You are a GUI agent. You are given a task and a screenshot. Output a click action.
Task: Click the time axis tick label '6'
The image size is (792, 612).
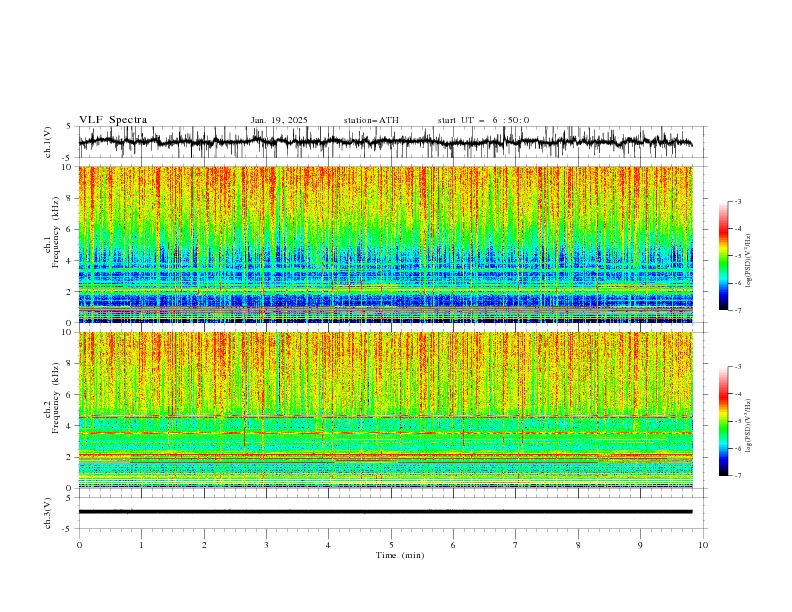click(x=453, y=545)
